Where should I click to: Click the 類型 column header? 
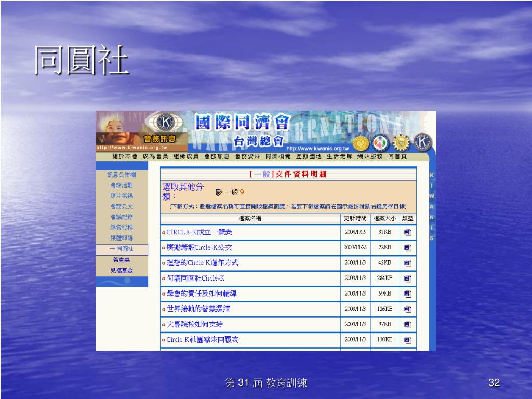click(407, 218)
